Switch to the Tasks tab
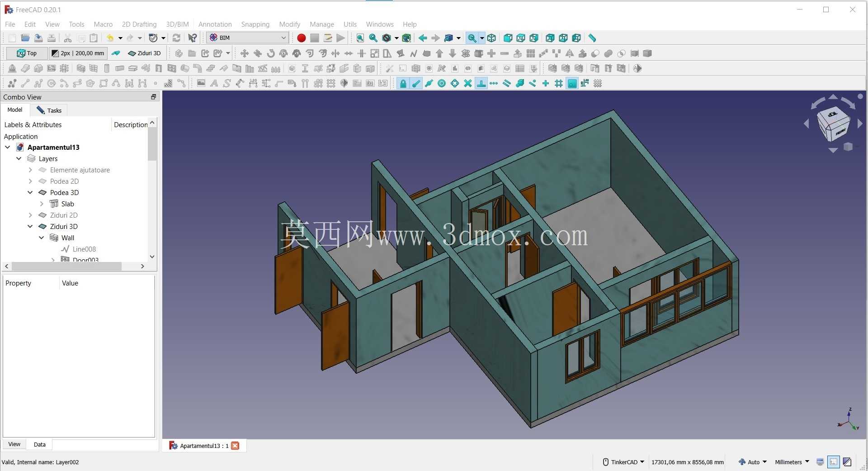The image size is (868, 471). 49,110
